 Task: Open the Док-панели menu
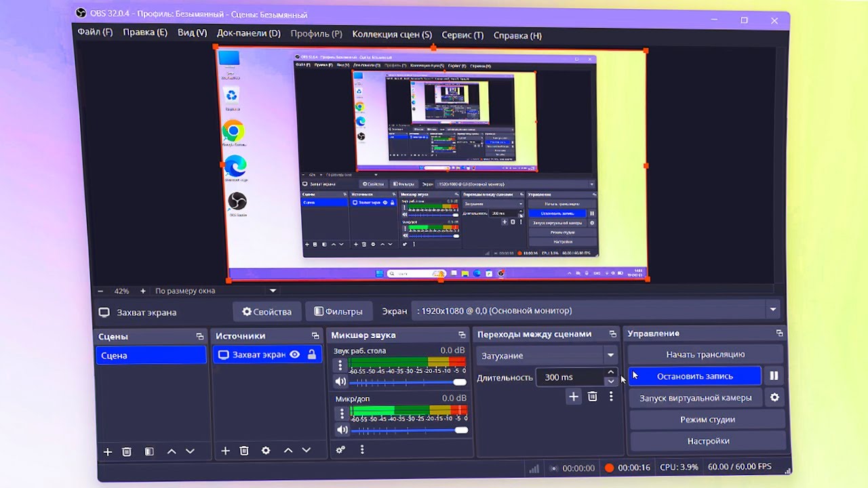point(248,33)
